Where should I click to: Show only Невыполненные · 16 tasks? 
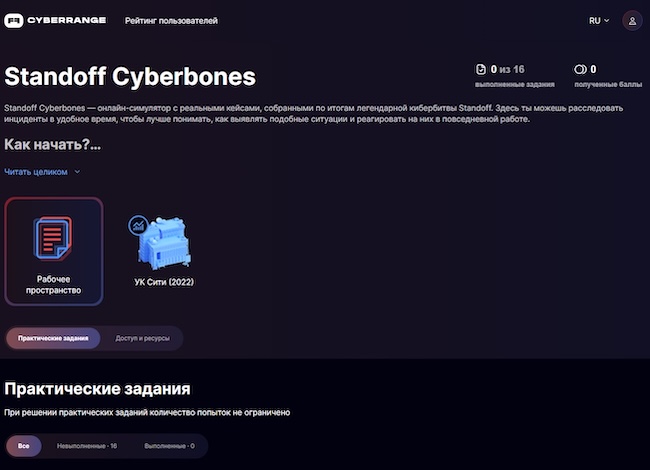coord(87,445)
